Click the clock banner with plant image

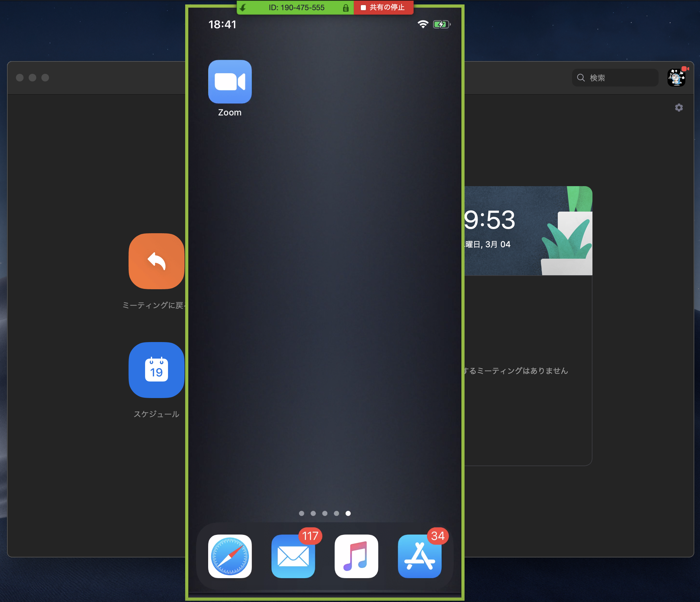tap(528, 231)
